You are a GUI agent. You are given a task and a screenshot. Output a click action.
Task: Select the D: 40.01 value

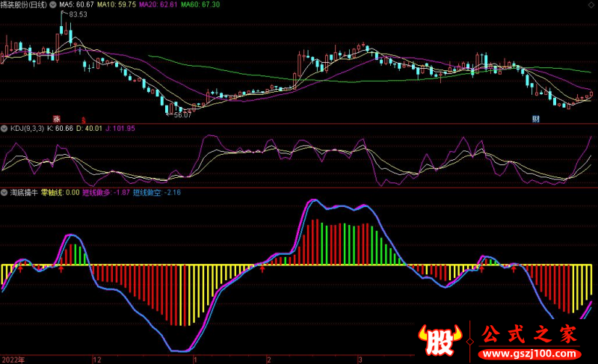pos(89,129)
